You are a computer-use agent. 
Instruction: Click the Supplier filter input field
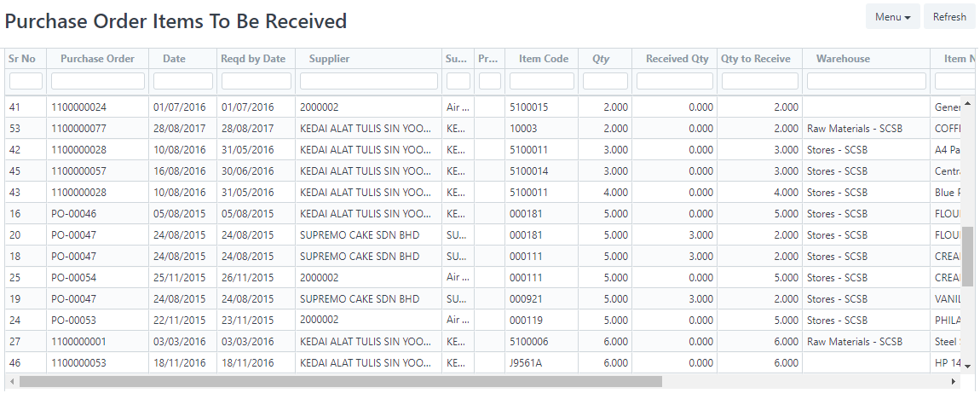[x=369, y=81]
